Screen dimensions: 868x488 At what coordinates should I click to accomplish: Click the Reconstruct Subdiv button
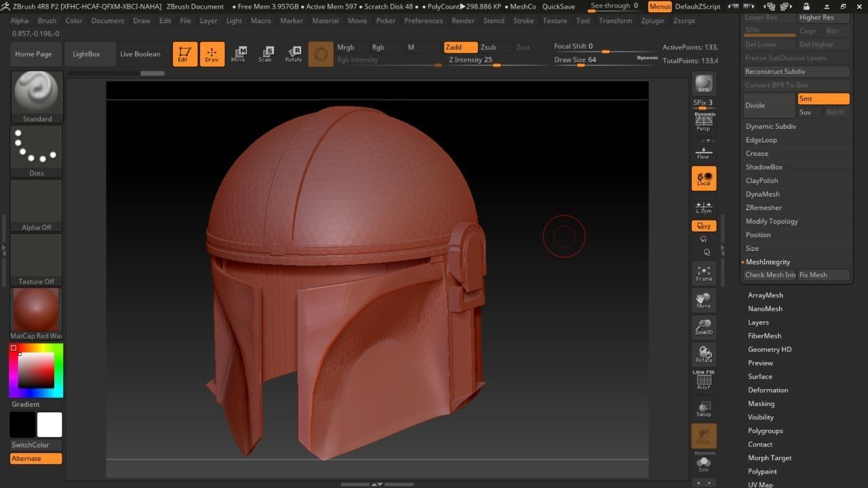797,72
